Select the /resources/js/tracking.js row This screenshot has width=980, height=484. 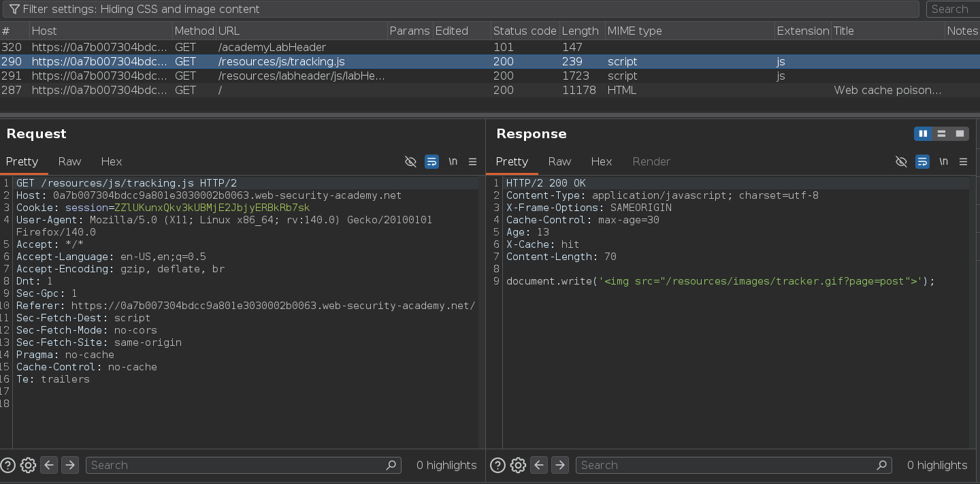click(490, 61)
